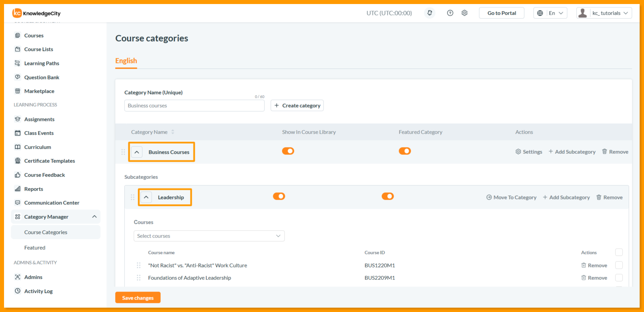The width and height of the screenshot is (644, 312).
Task: Click the Go to Portal button
Action: [x=502, y=13]
